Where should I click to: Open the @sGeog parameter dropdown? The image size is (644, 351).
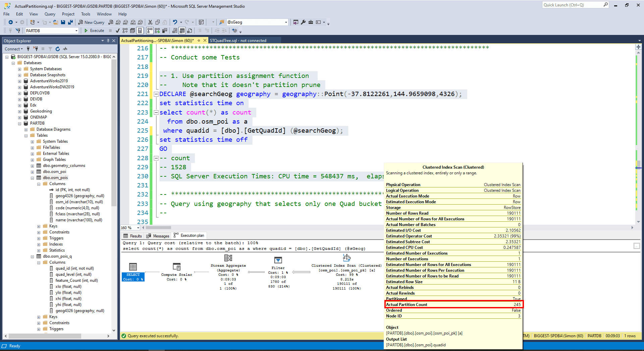[285, 22]
